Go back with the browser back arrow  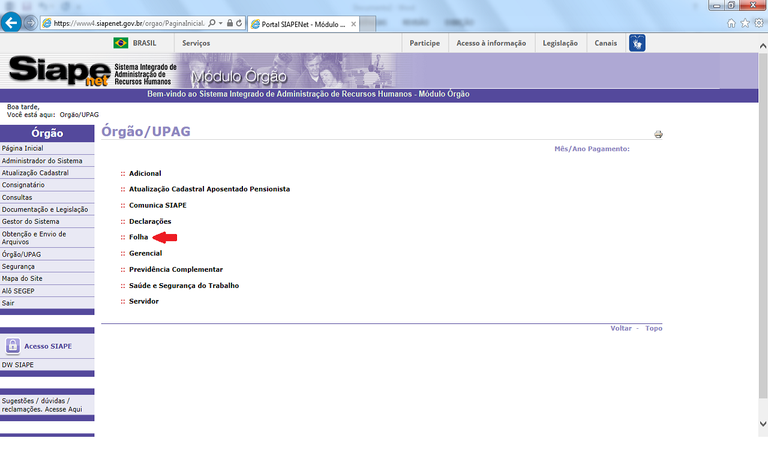[x=11, y=23]
